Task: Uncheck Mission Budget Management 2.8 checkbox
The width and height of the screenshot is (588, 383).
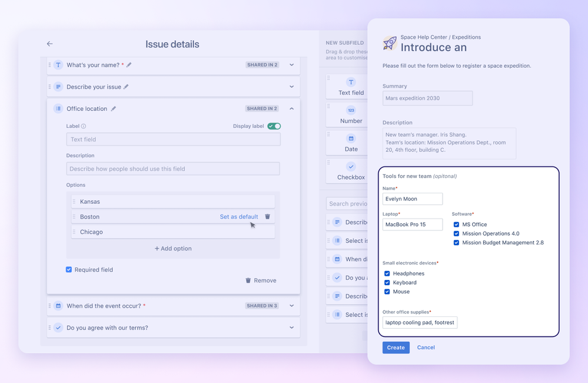Action: tap(456, 243)
